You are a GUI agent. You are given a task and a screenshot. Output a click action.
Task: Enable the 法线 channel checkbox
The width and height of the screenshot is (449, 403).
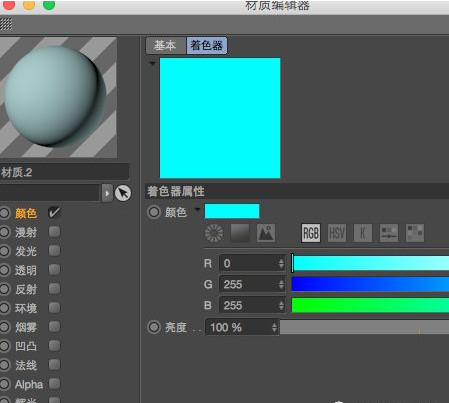tap(54, 364)
